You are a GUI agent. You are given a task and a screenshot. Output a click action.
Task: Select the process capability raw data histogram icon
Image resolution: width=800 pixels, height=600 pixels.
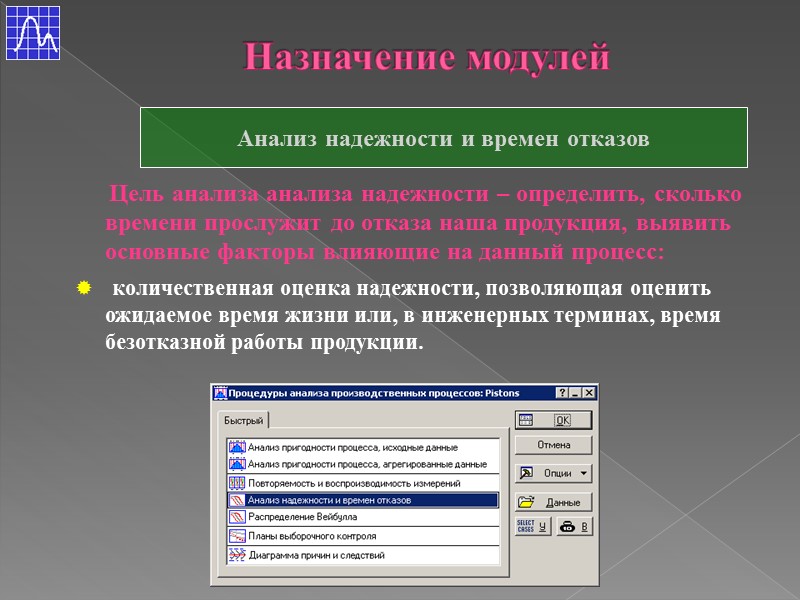coord(238,446)
